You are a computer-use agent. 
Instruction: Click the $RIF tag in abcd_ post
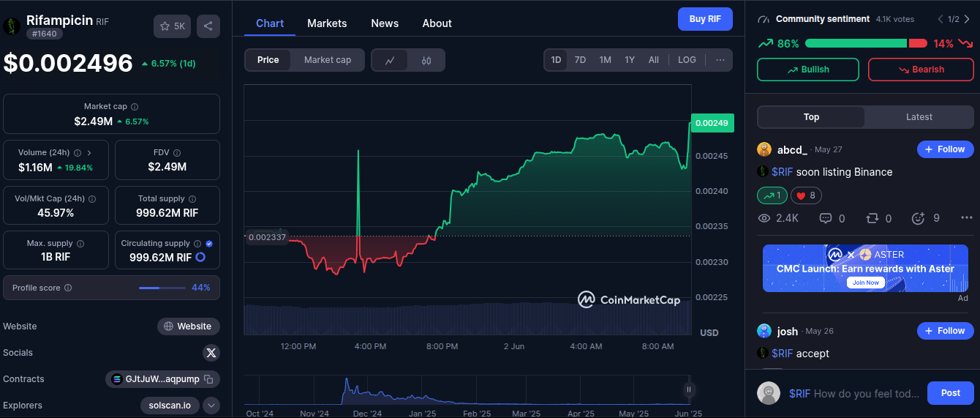(x=782, y=172)
